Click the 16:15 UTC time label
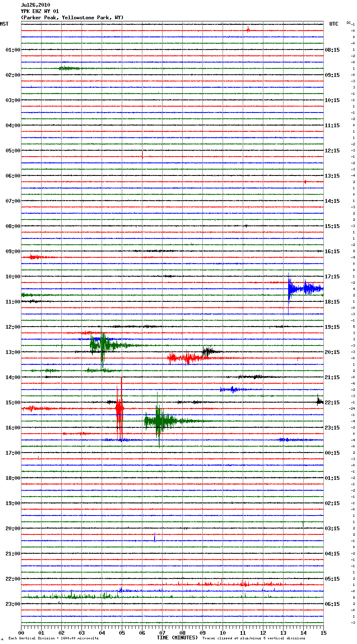357x644 pixels. click(x=332, y=251)
